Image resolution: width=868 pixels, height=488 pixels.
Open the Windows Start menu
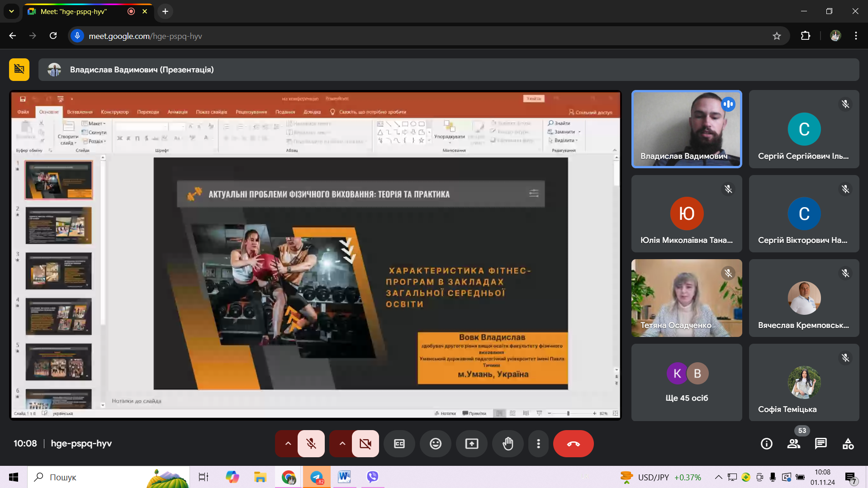click(14, 477)
